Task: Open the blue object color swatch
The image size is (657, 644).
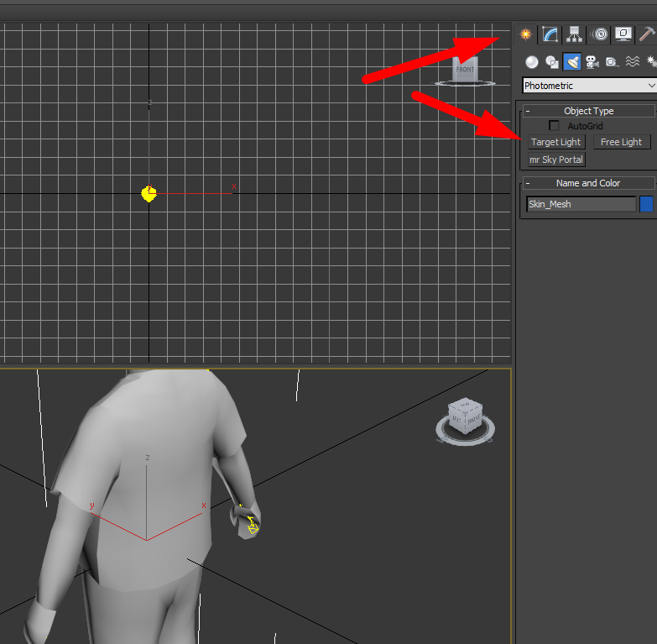Action: tap(646, 204)
